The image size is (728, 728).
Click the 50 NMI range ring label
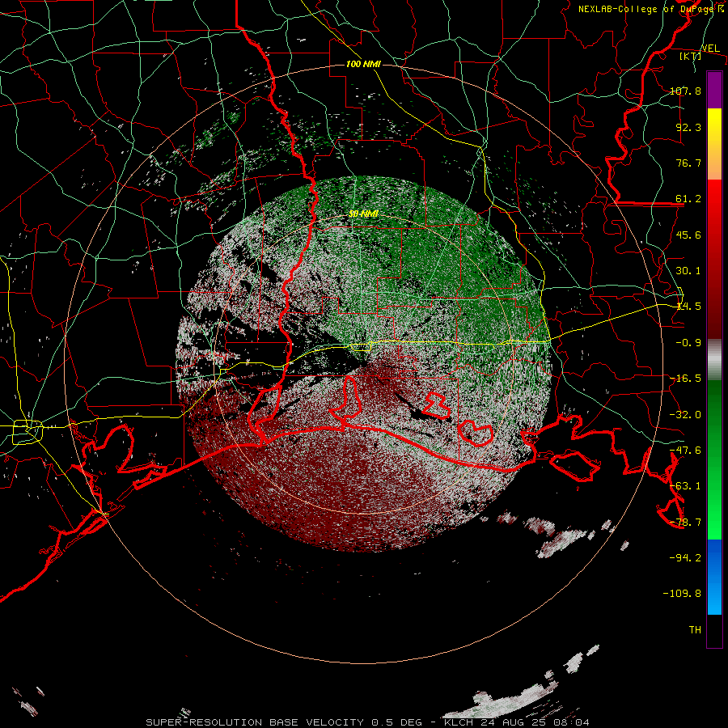pyautogui.click(x=363, y=214)
